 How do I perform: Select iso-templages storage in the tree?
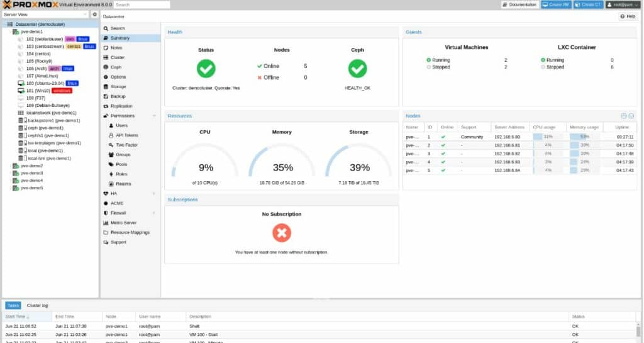[x=54, y=143]
